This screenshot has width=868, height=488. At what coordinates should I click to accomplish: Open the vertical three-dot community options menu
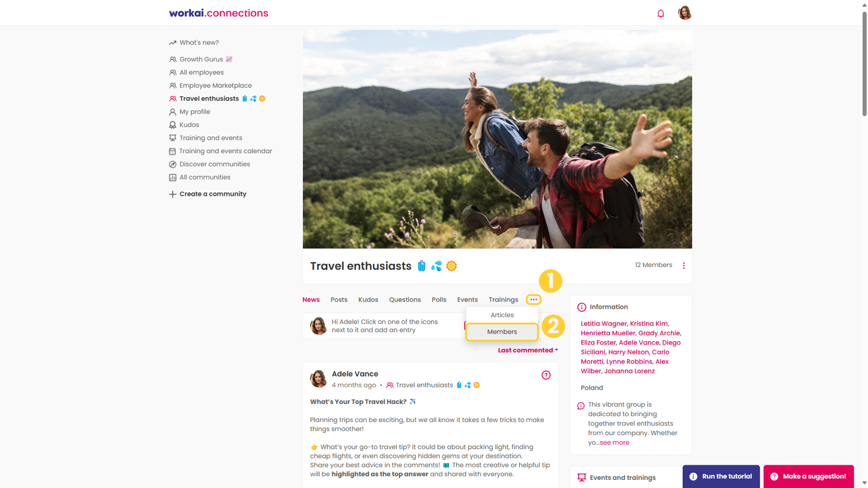click(684, 266)
